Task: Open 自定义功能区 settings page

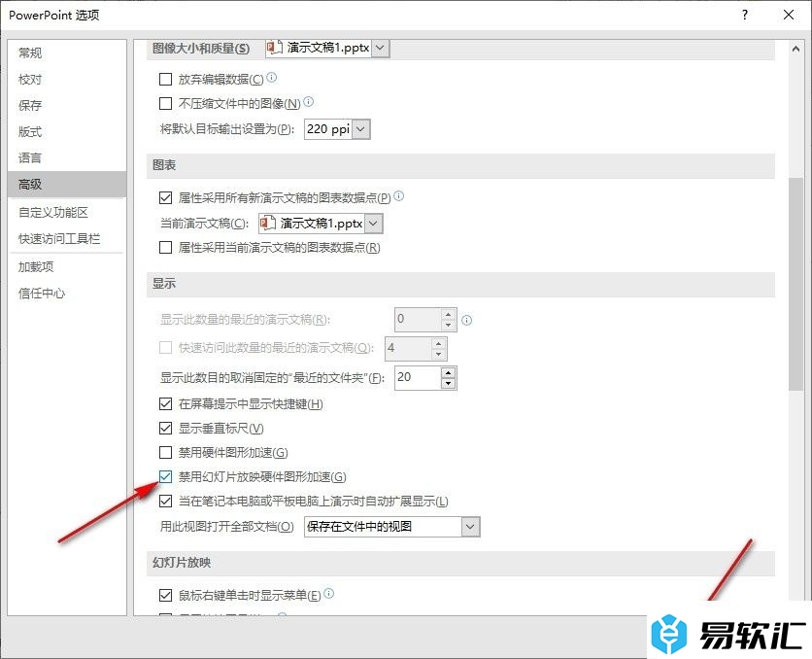Action: (x=53, y=213)
